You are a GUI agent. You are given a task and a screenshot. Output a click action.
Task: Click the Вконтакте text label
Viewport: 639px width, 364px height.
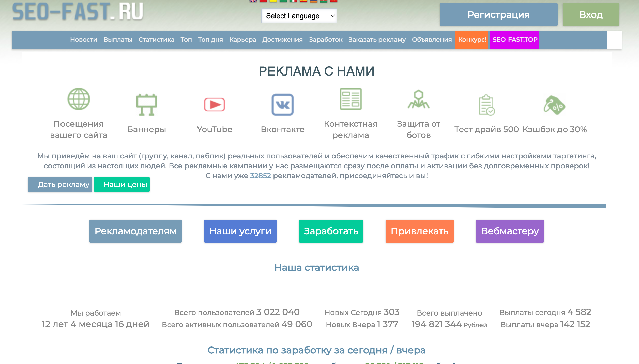283,129
